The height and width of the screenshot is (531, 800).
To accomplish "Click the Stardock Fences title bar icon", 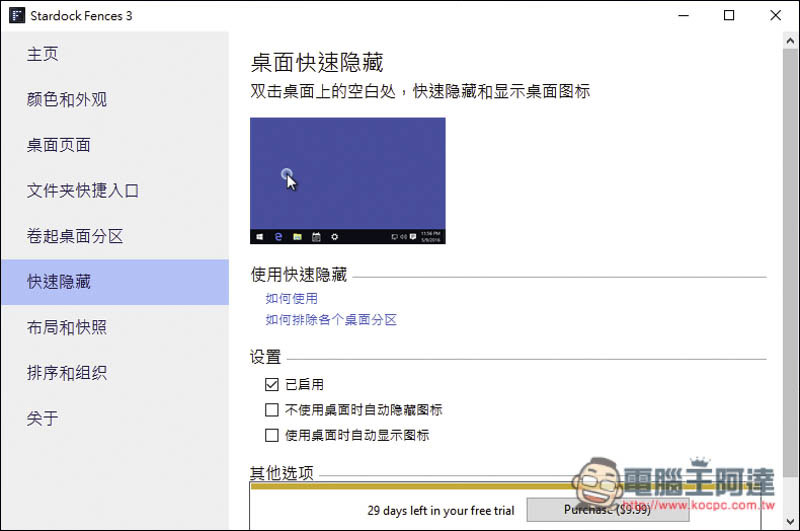I will point(17,15).
